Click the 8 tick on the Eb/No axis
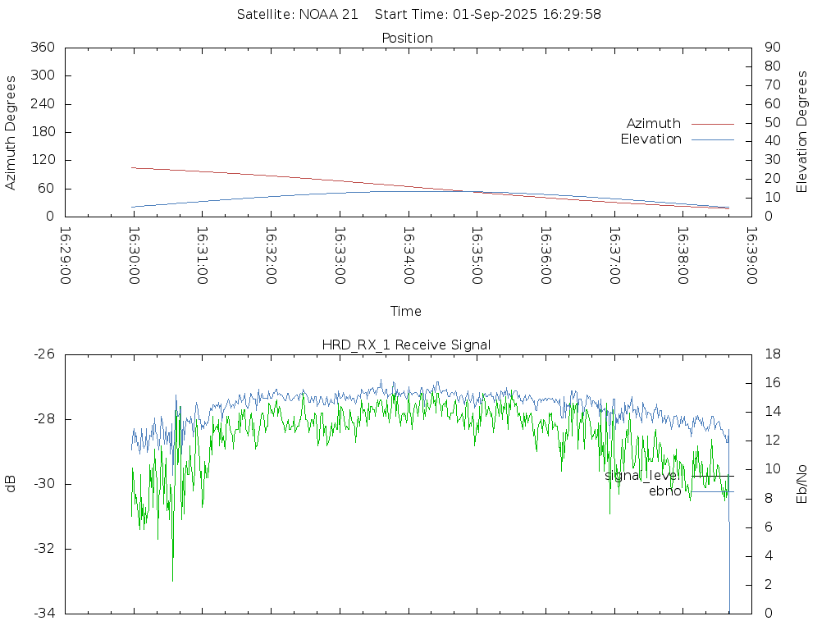This screenshot has height=630, width=840. point(769,499)
